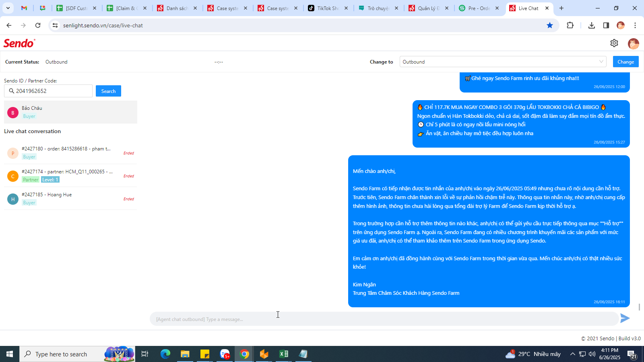Open Zalo from the taskbar

(x=225, y=354)
